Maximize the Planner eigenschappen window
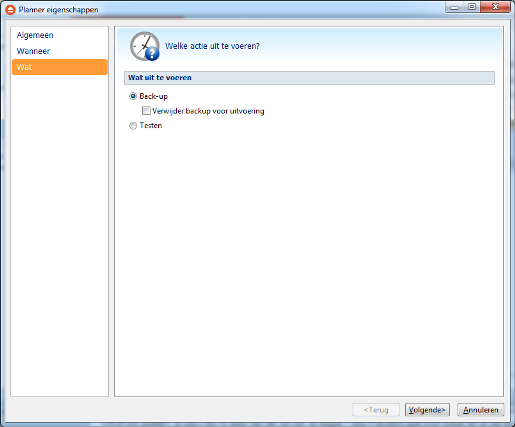The image size is (515, 427). pos(472,7)
